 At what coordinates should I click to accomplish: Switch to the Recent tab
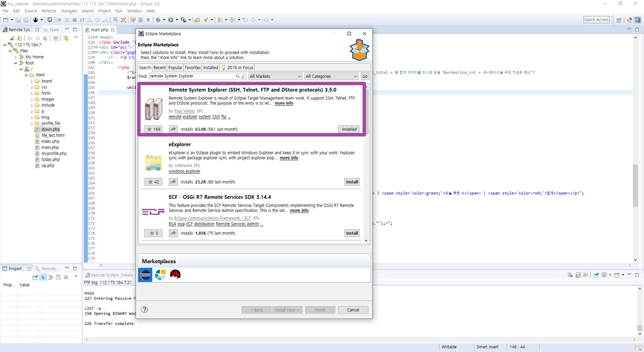160,68
